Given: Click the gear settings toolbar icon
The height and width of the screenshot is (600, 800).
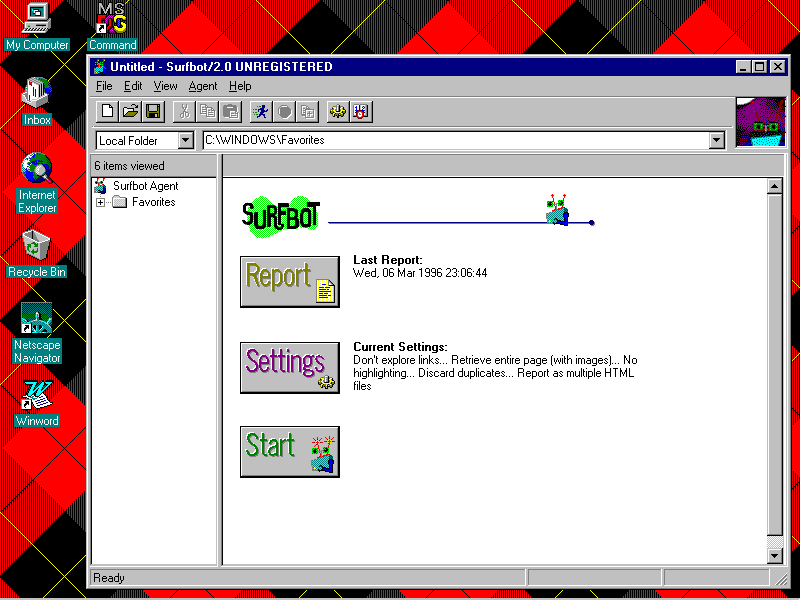Looking at the screenshot, I should [x=338, y=111].
